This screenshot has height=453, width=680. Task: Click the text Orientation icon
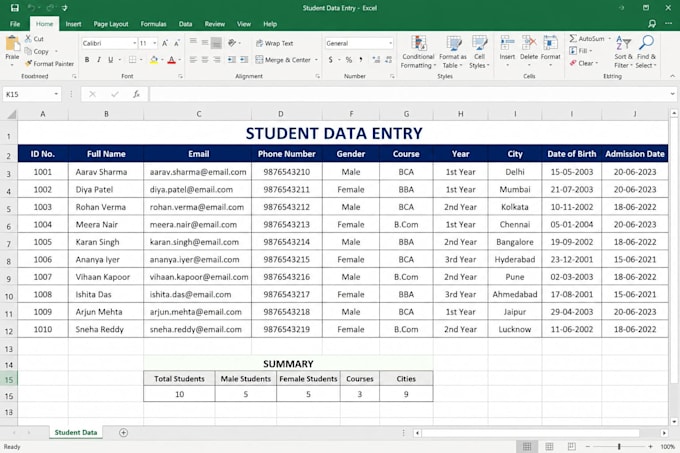(232, 42)
